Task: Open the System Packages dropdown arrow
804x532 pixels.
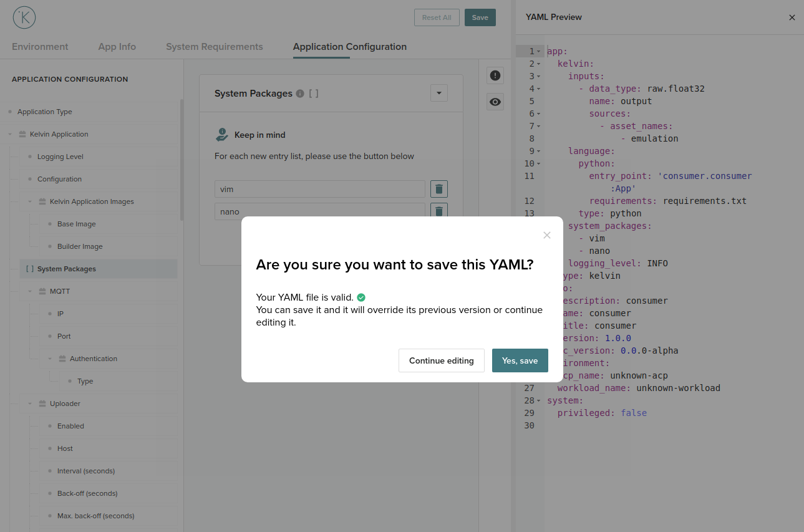Action: (439, 93)
